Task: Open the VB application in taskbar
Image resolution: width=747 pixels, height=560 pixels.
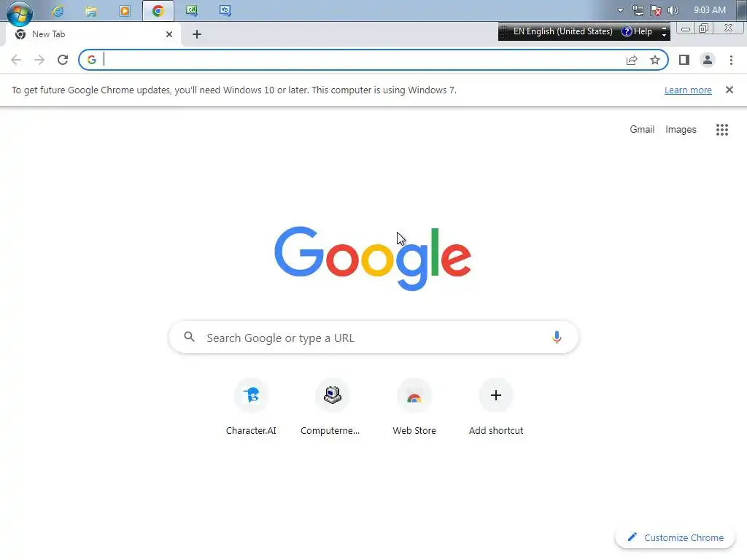Action: pyautogui.click(x=225, y=10)
